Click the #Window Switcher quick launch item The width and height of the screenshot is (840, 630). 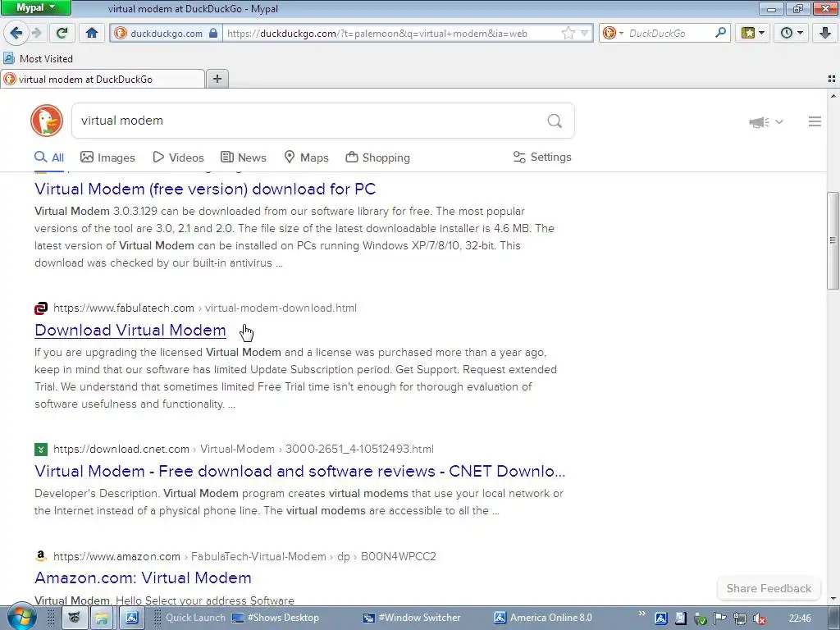click(412, 618)
